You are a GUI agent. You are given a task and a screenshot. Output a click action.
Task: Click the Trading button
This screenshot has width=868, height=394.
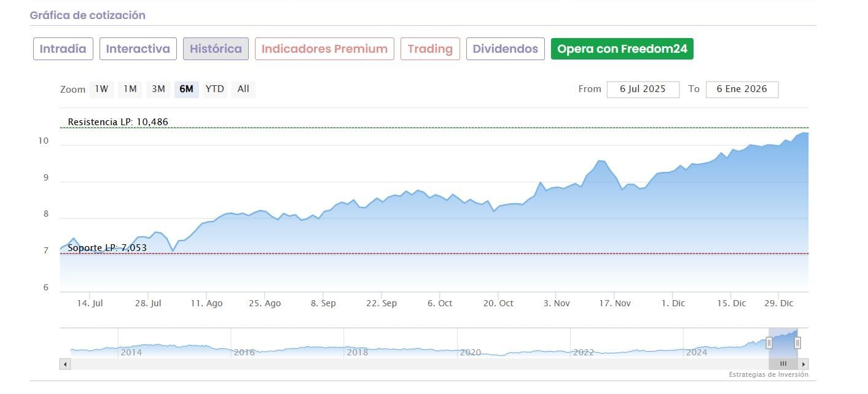tap(430, 49)
